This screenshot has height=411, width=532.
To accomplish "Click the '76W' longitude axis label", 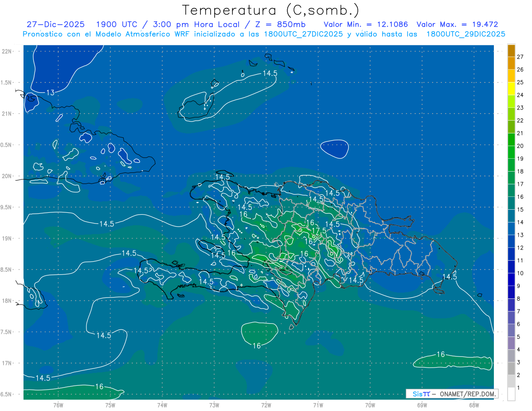I will tap(58, 405).
